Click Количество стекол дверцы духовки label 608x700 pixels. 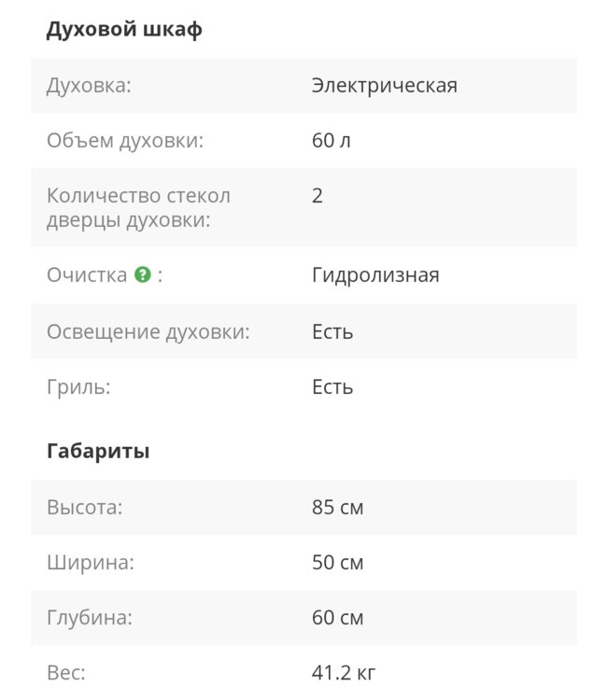point(138,207)
